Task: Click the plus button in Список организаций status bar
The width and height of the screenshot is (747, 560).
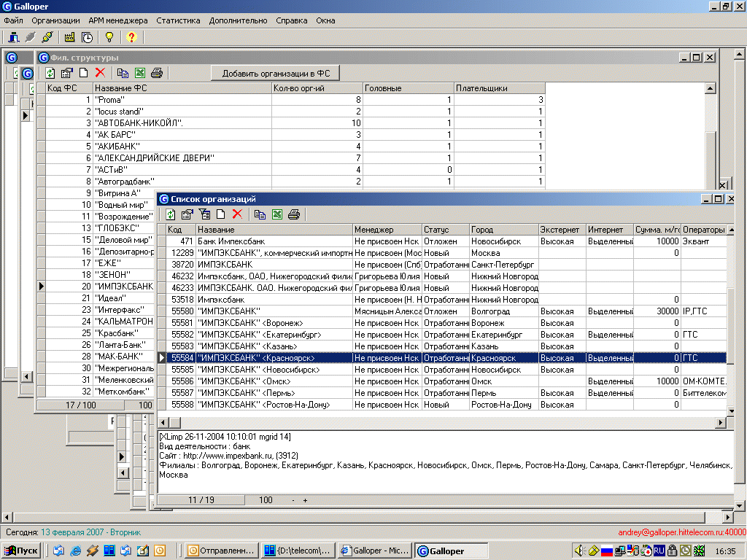Action: coord(305,500)
